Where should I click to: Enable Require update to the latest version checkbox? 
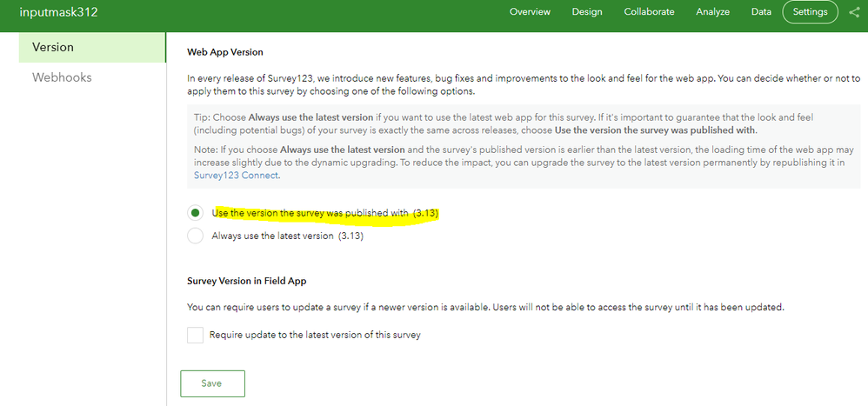(x=195, y=335)
